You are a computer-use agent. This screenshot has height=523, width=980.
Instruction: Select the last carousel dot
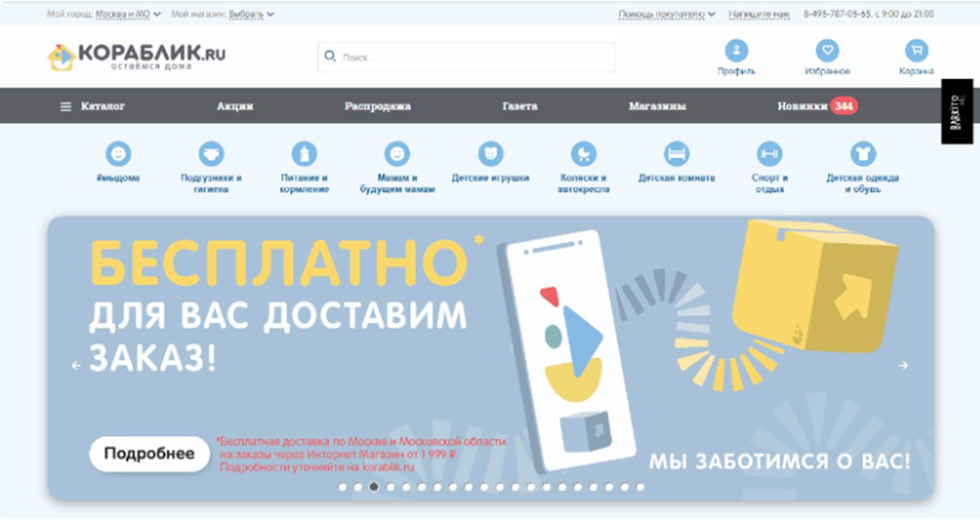click(640, 487)
